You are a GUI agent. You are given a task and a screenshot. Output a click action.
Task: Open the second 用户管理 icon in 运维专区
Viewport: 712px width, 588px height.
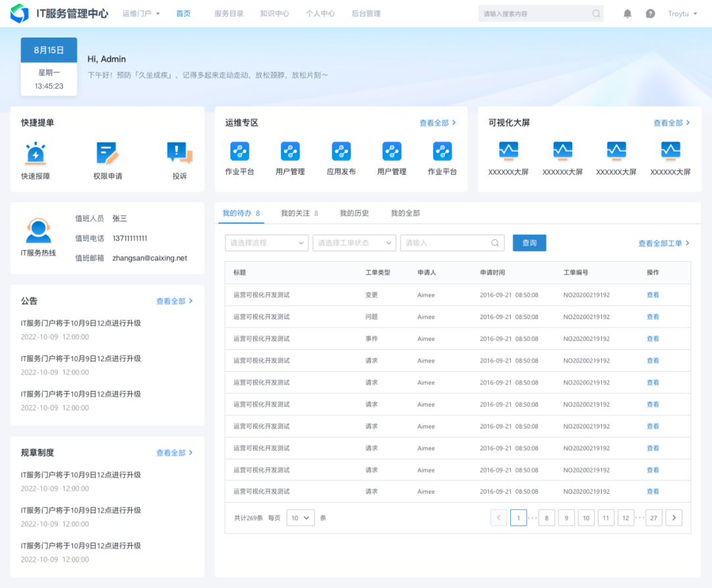pyautogui.click(x=392, y=151)
